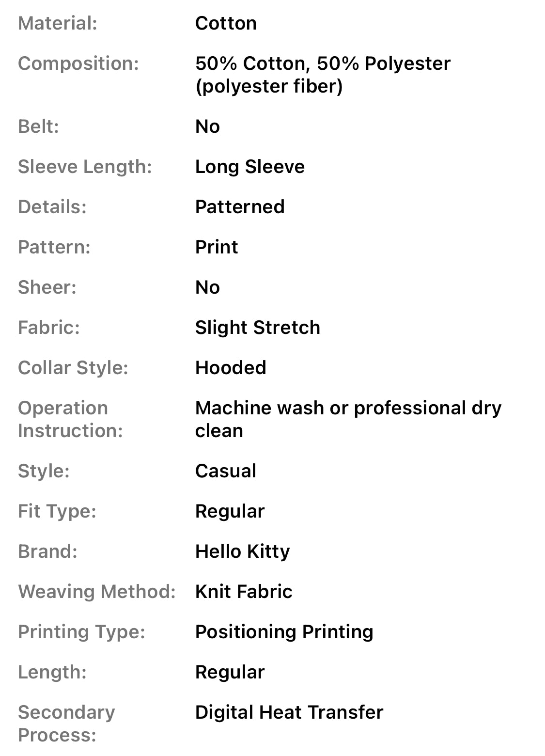Click the Weaving Method label
This screenshot has height=756, width=545.
pyautogui.click(x=97, y=592)
